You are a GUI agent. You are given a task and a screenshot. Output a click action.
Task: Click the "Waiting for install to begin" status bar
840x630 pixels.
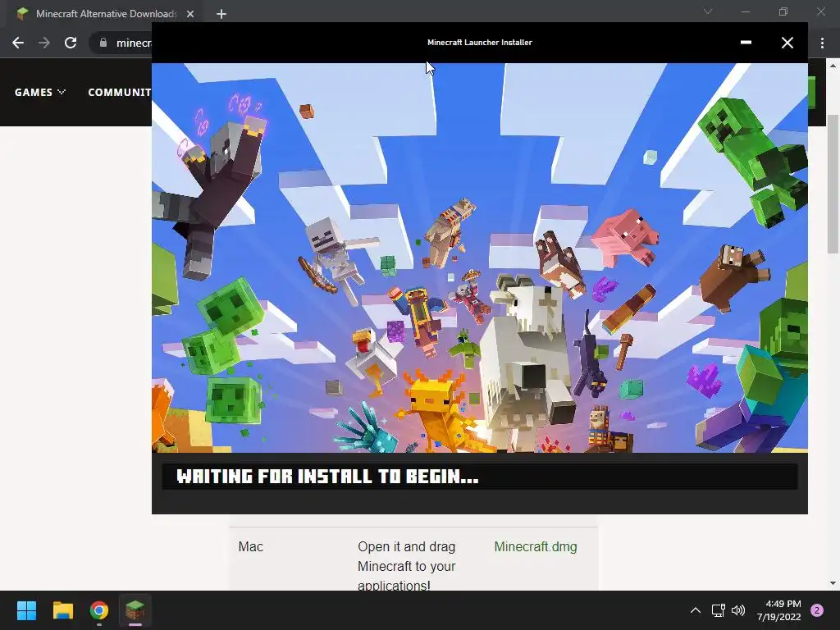tap(479, 477)
